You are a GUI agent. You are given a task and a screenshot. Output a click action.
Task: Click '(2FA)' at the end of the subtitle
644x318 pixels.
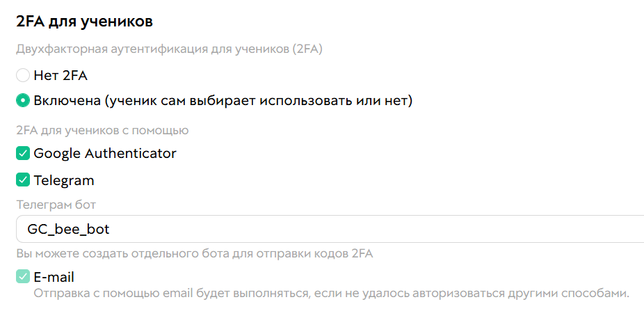coord(307,49)
